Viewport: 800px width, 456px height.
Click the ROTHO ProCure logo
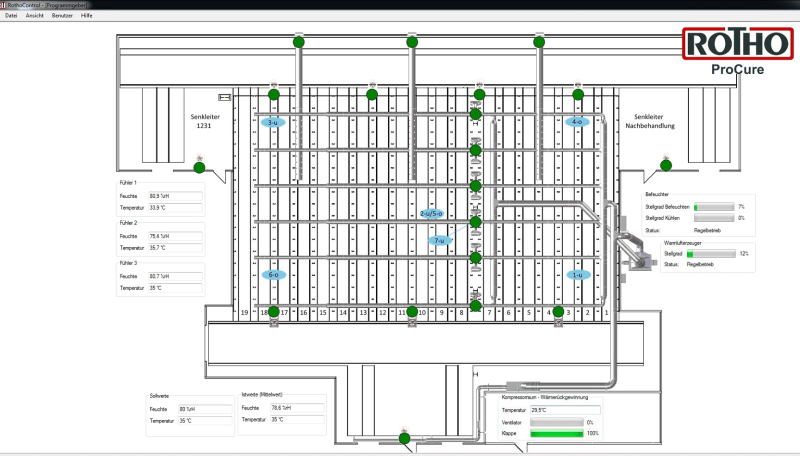tap(738, 52)
